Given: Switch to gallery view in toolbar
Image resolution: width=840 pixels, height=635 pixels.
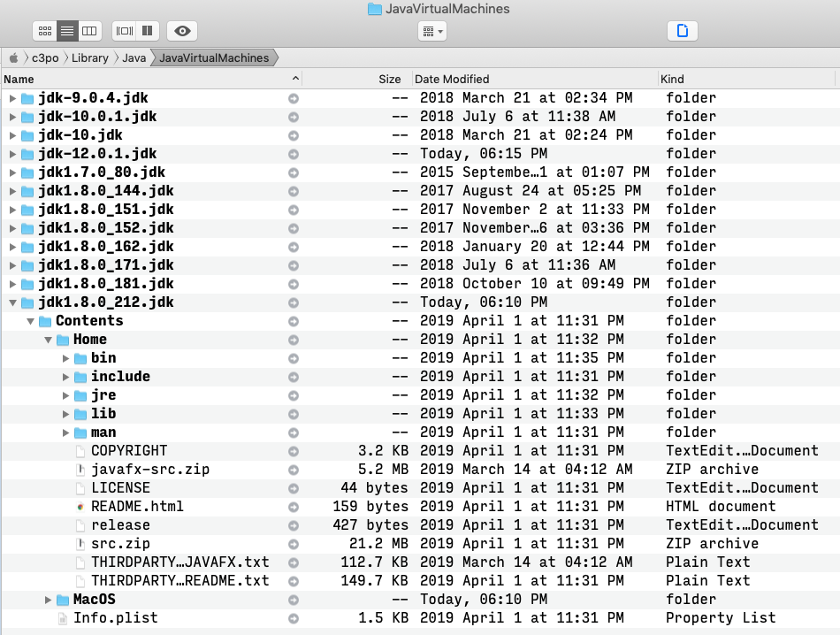Looking at the screenshot, I should point(125,31).
